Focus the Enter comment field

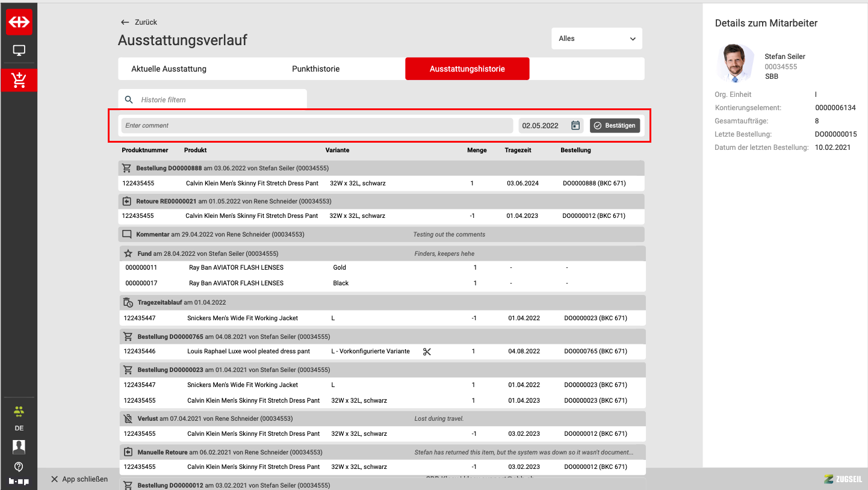[x=317, y=125]
